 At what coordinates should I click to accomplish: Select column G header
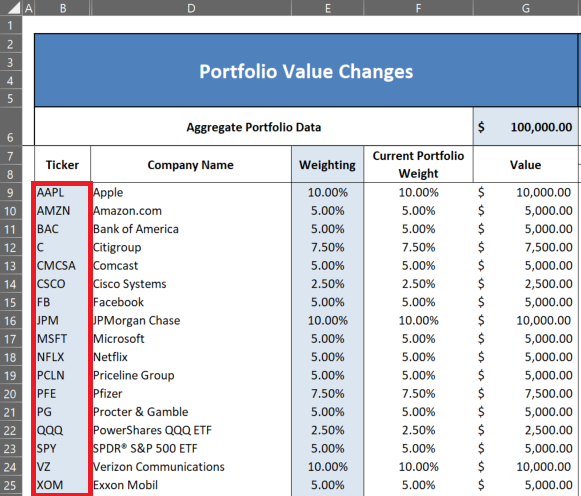click(525, 8)
